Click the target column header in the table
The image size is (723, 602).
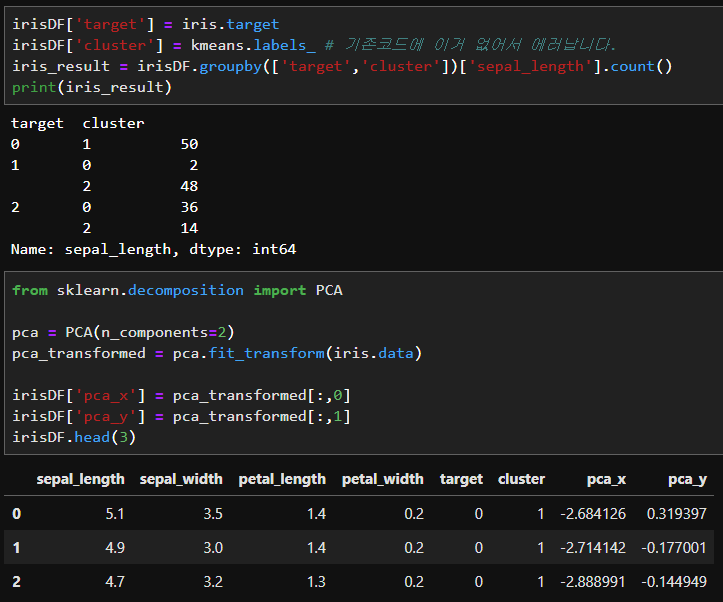(x=461, y=479)
